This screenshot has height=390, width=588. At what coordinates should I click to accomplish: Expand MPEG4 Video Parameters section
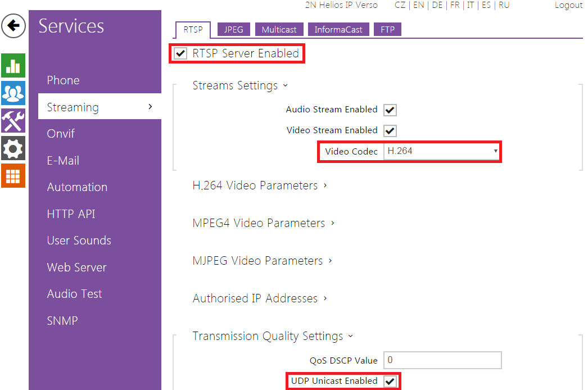pos(263,223)
